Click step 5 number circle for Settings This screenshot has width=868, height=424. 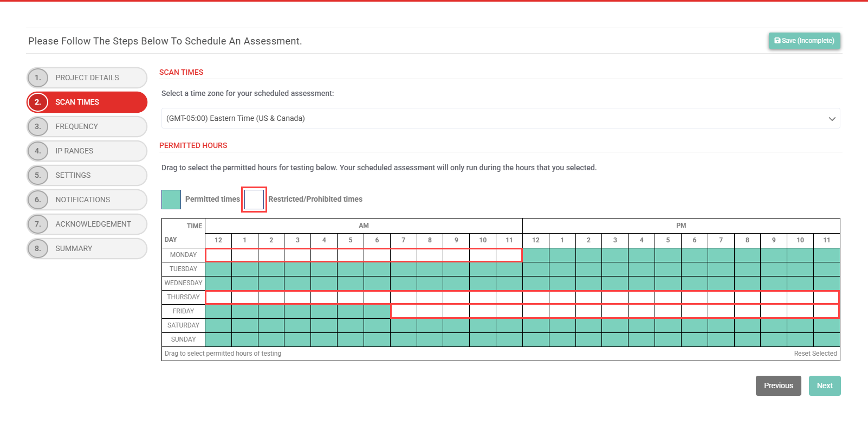(x=38, y=175)
